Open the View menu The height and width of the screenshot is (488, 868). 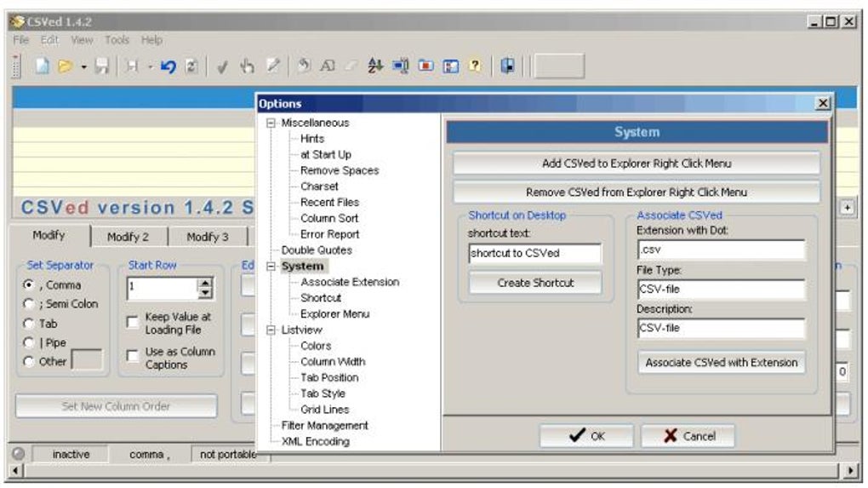pyautogui.click(x=82, y=40)
